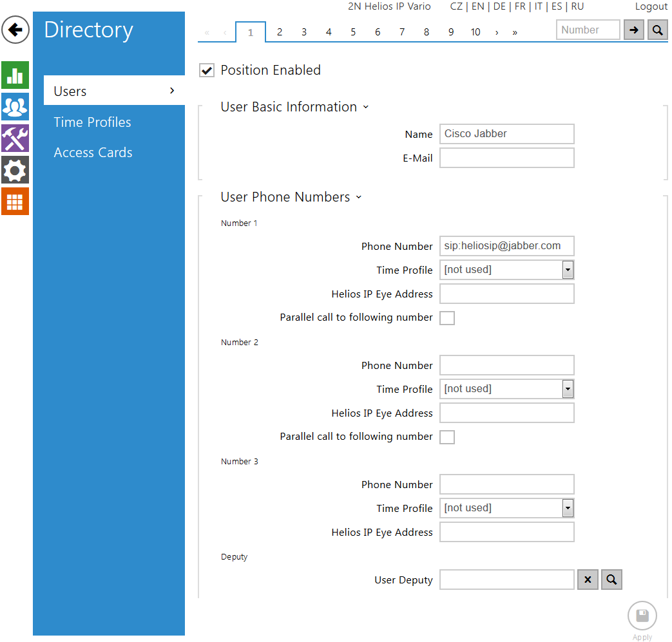Open Number 3 Time Profile dropdown
672x642 pixels.
coord(506,508)
